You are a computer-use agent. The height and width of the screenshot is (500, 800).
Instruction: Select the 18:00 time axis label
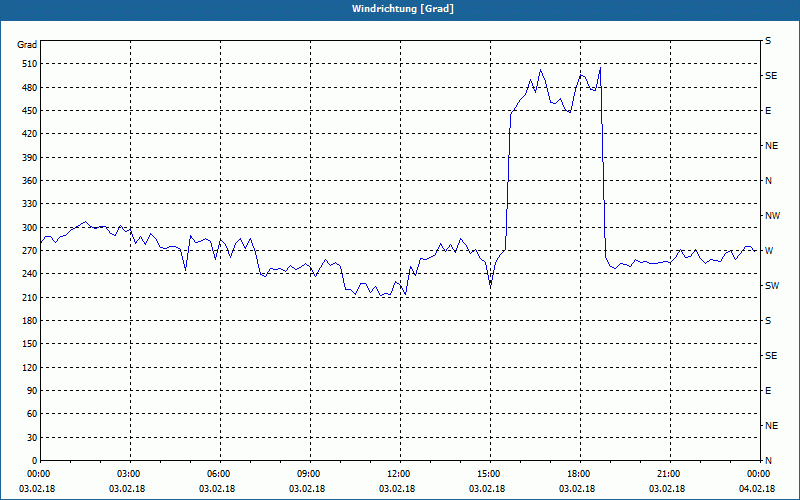580,474
